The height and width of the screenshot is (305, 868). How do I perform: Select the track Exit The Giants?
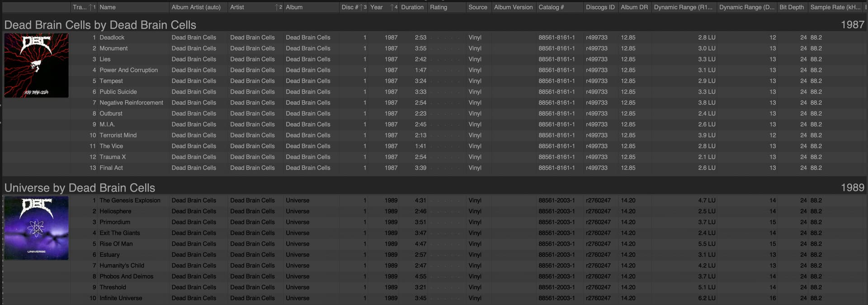(120, 233)
